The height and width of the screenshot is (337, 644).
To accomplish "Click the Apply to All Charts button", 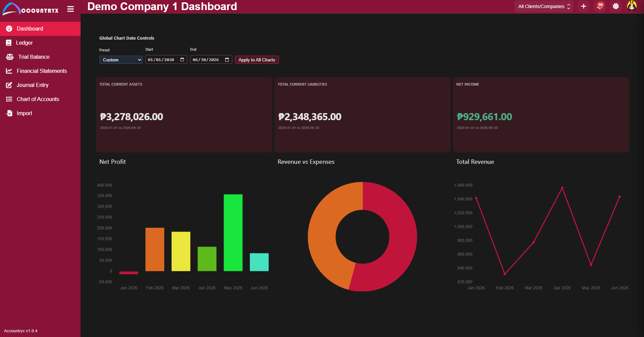I will click(257, 60).
